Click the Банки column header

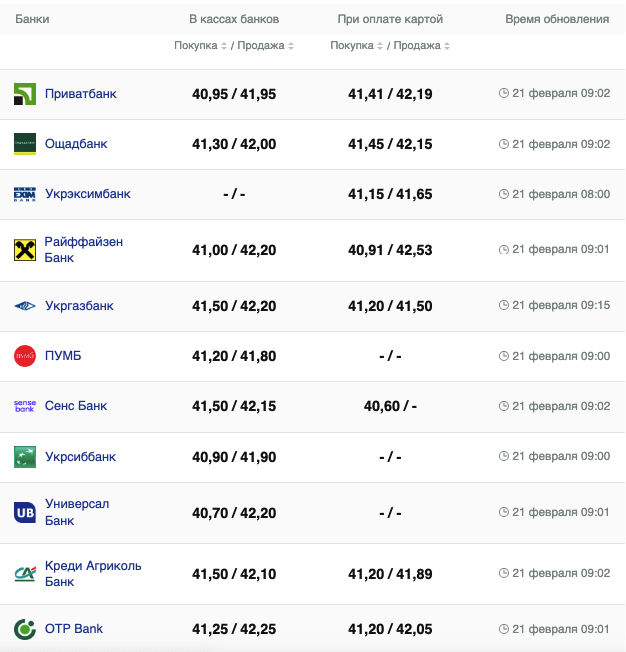tap(32, 19)
